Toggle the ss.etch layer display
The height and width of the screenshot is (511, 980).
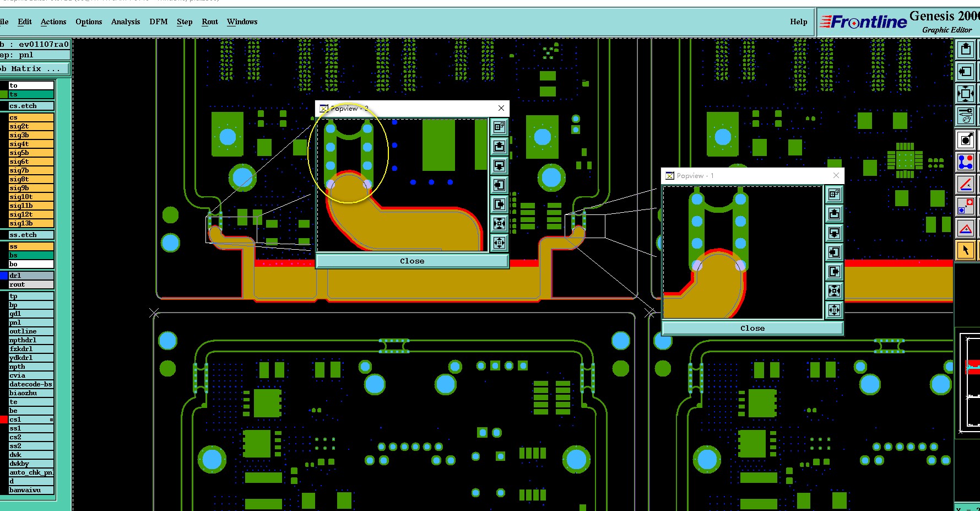[x=31, y=235]
